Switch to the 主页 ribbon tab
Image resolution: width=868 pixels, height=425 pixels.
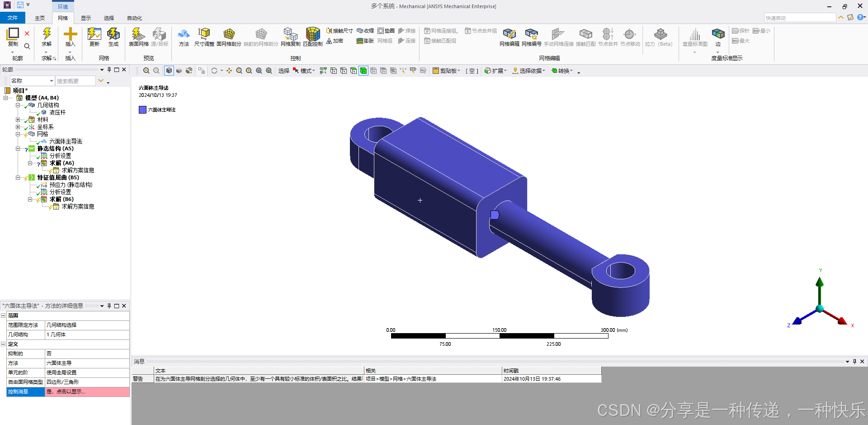tap(40, 18)
